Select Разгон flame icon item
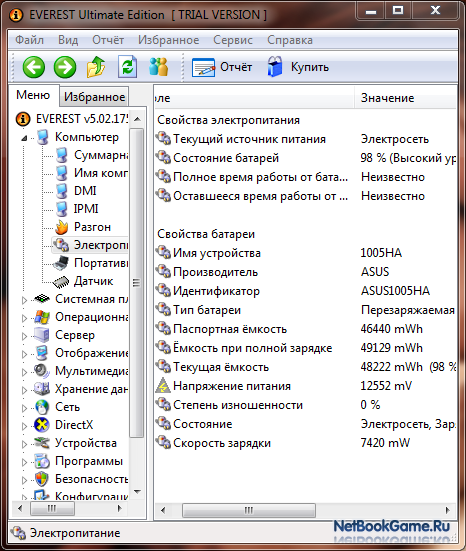466x551 pixels. pos(62,227)
